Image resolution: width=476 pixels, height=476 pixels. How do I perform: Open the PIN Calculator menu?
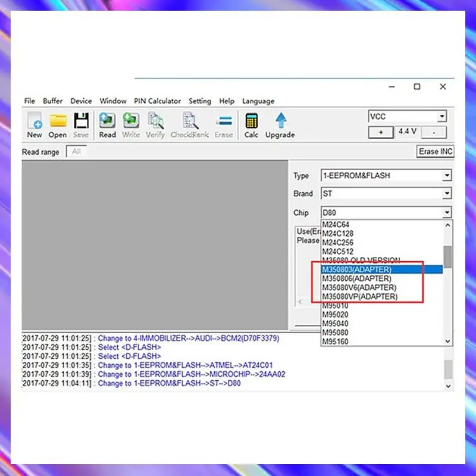pos(157,101)
